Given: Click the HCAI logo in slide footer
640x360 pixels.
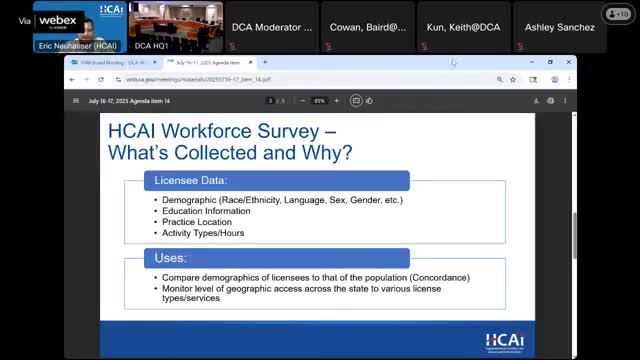Looking at the screenshot, I should tap(505, 342).
